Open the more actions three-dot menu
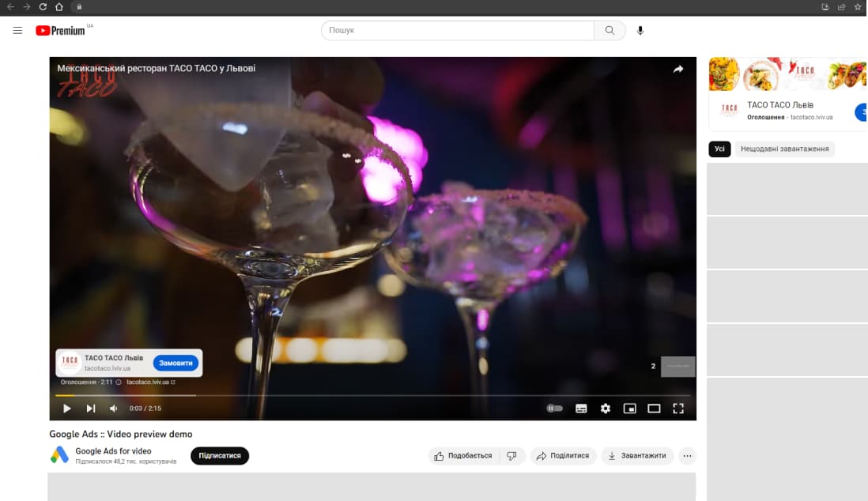Screen dimensions: 868x501 point(687,456)
